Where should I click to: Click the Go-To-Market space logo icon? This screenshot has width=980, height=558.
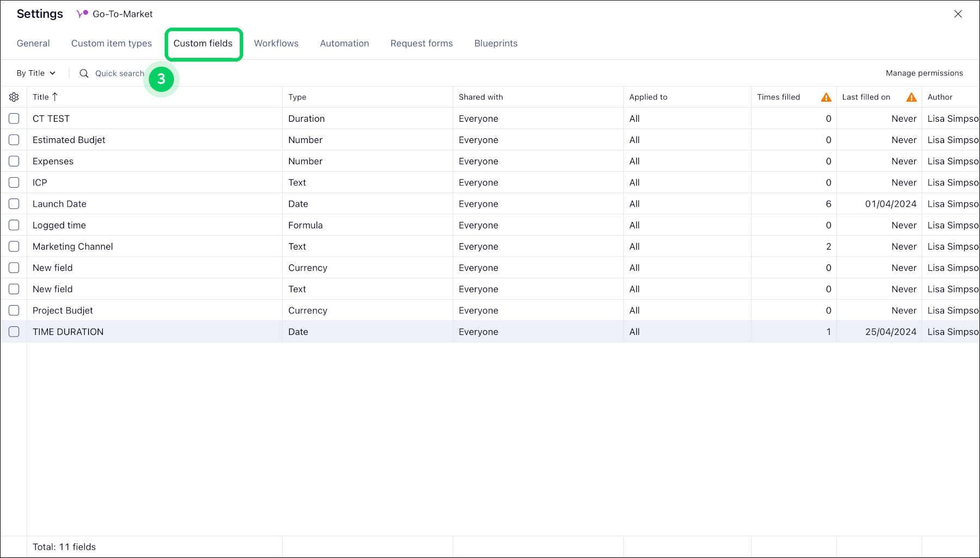tap(82, 14)
